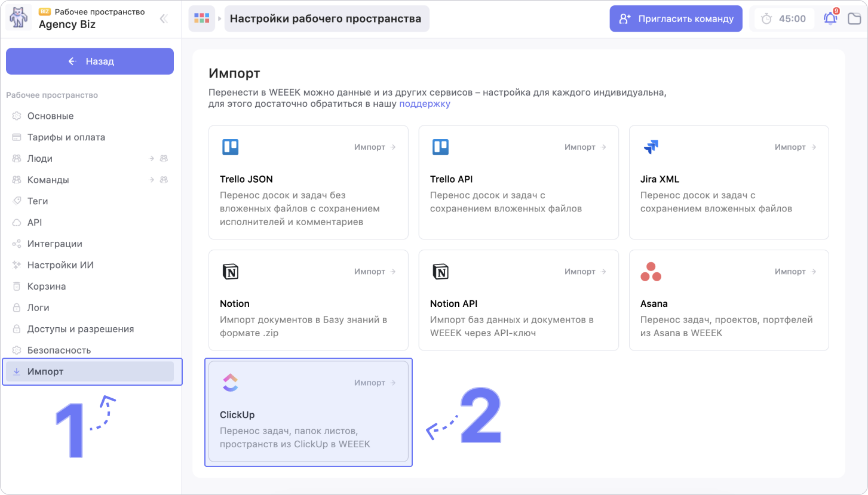Click the colorful apps grid icon
The height and width of the screenshot is (495, 868).
click(x=202, y=19)
